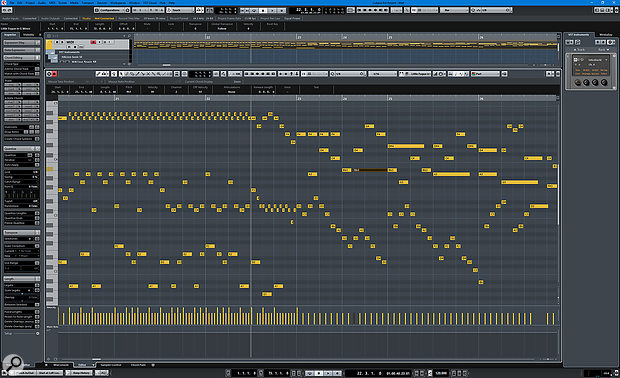Mute the MIDI track
Image resolution: width=620 pixels, height=378 pixels.
(x=57, y=42)
